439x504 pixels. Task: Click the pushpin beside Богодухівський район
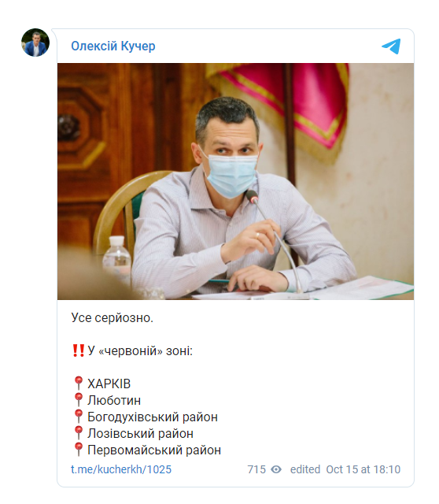(x=78, y=417)
